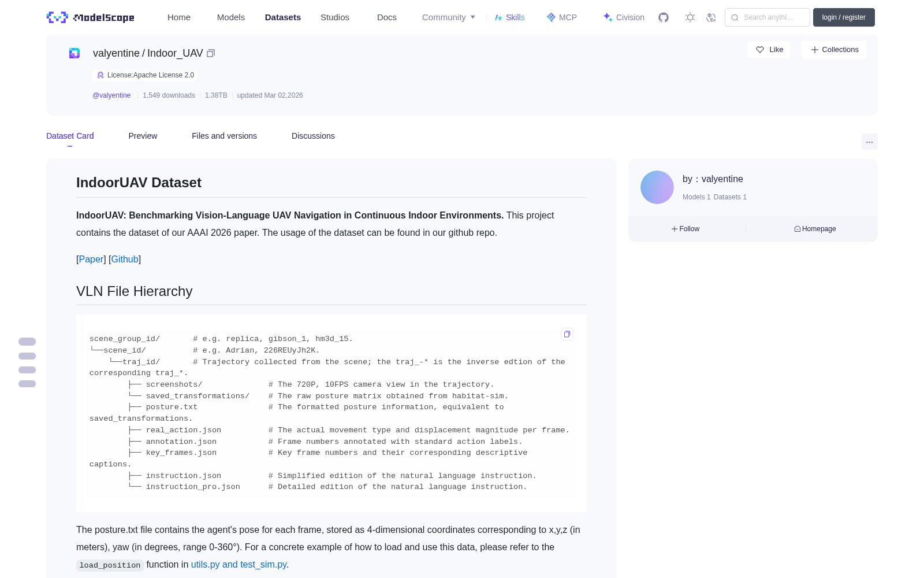Click the ModelScope logo
Screen dimensions: 924x578
[90, 17]
